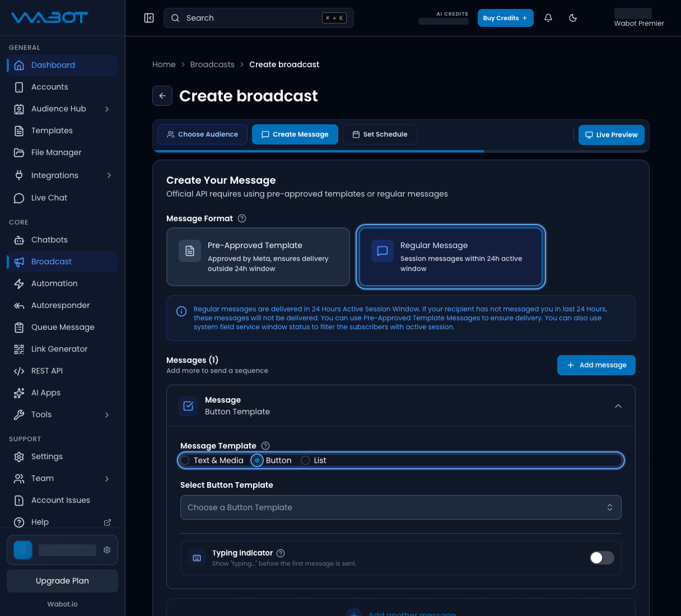Open Queue Message in the sidebar
The height and width of the screenshot is (616, 681).
point(62,327)
